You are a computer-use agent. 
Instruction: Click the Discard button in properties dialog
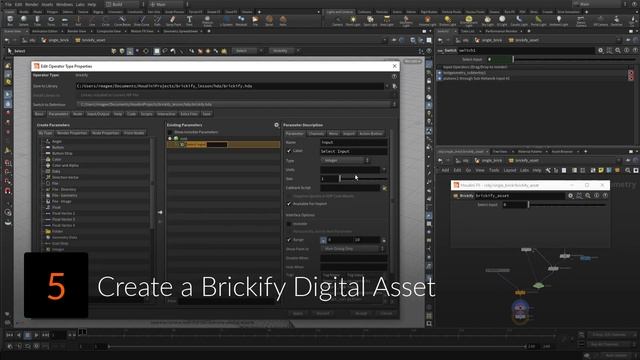click(323, 313)
